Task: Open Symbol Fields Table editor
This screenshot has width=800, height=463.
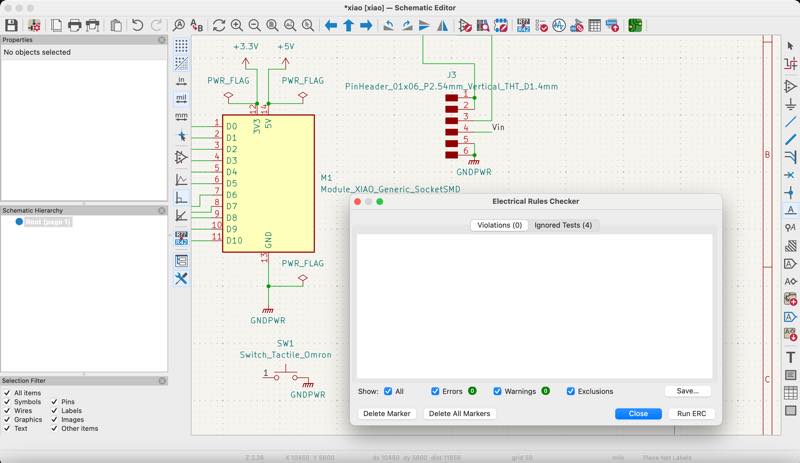Action: [594, 25]
